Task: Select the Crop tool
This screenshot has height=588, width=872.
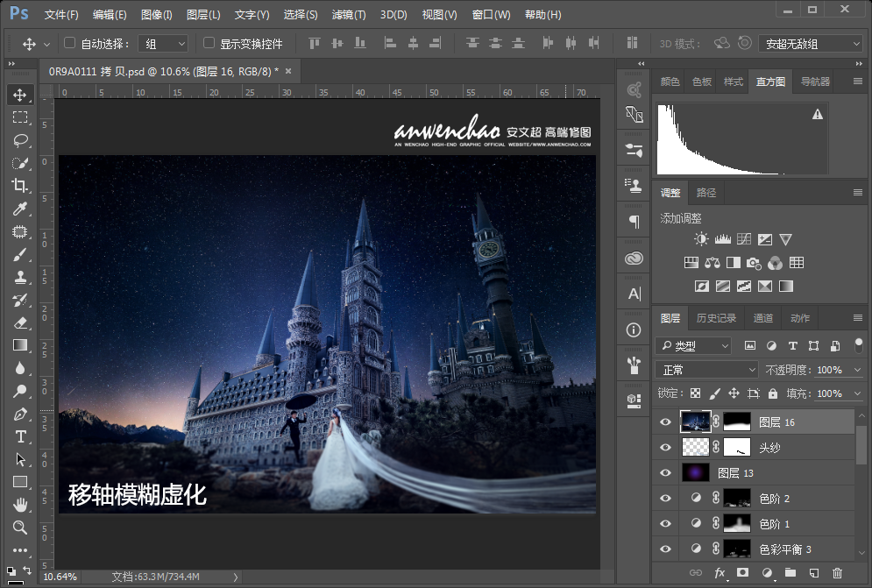Action: 20,185
